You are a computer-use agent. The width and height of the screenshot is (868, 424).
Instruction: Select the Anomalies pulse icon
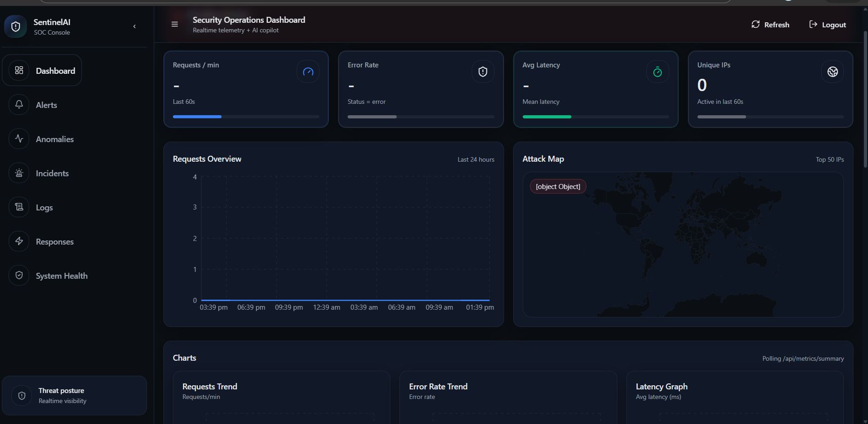point(19,139)
